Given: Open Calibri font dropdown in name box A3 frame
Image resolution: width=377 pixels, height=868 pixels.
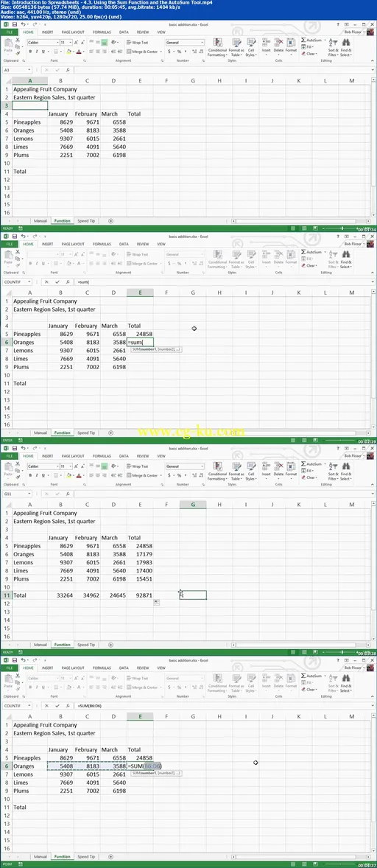Looking at the screenshot, I should coord(56,43).
